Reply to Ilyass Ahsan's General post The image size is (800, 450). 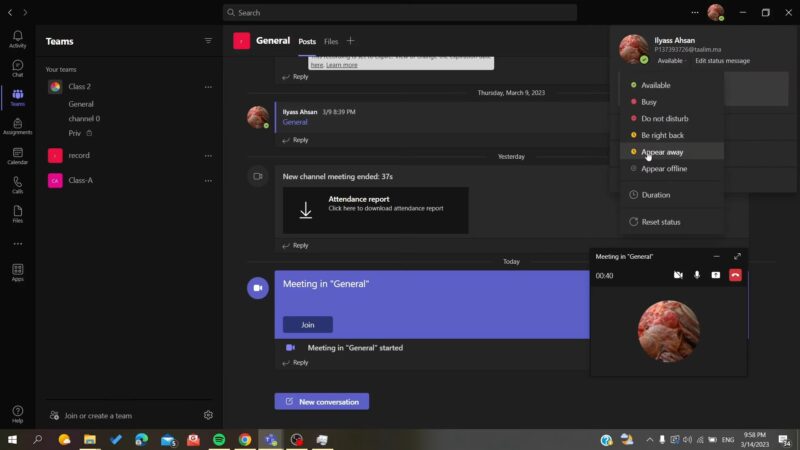click(x=295, y=140)
